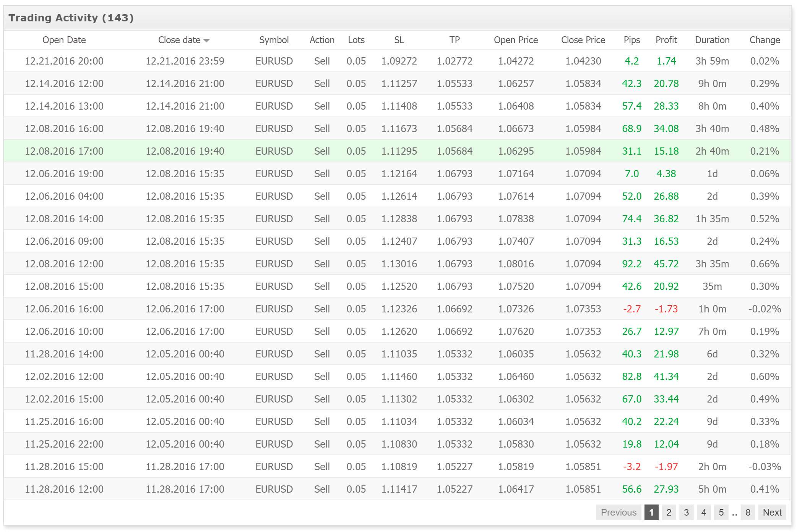This screenshot has width=797, height=532.
Task: Click duration 2h 40m
Action: click(x=712, y=151)
